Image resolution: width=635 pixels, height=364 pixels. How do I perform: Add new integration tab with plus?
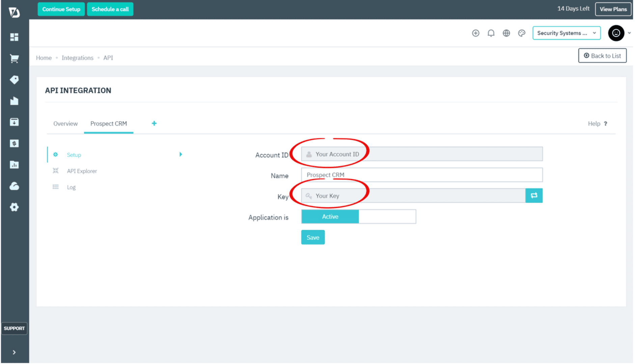point(154,123)
